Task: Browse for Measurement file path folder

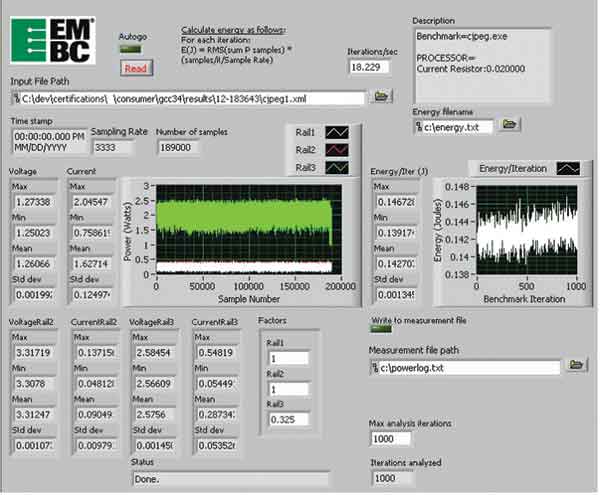Action: coord(576,365)
